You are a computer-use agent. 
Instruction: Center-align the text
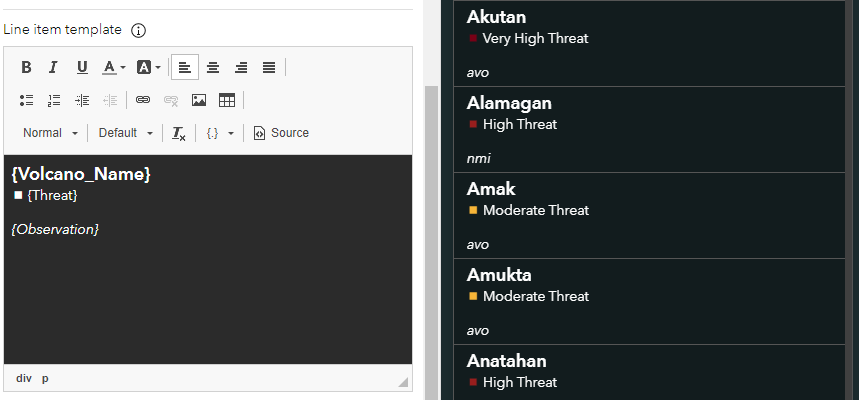213,67
